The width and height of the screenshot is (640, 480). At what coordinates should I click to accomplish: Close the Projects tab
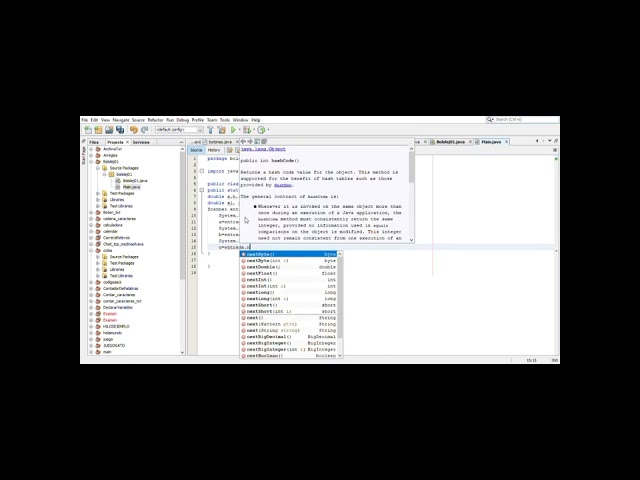tap(127, 142)
